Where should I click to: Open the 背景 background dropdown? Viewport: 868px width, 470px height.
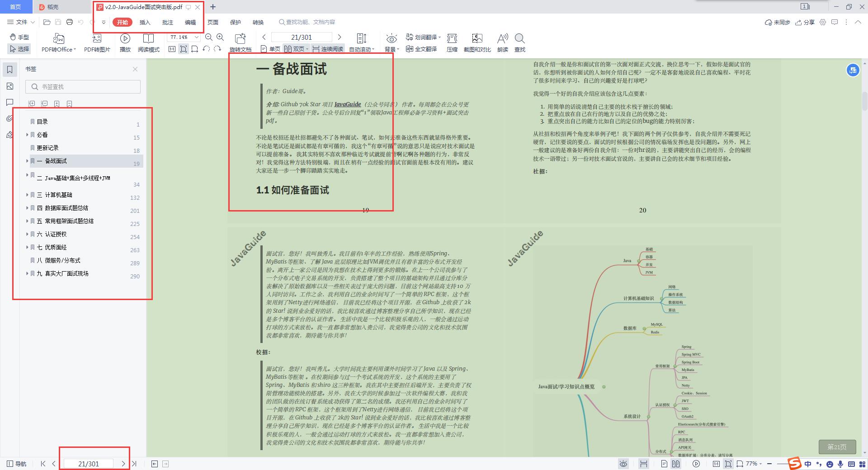pos(392,43)
